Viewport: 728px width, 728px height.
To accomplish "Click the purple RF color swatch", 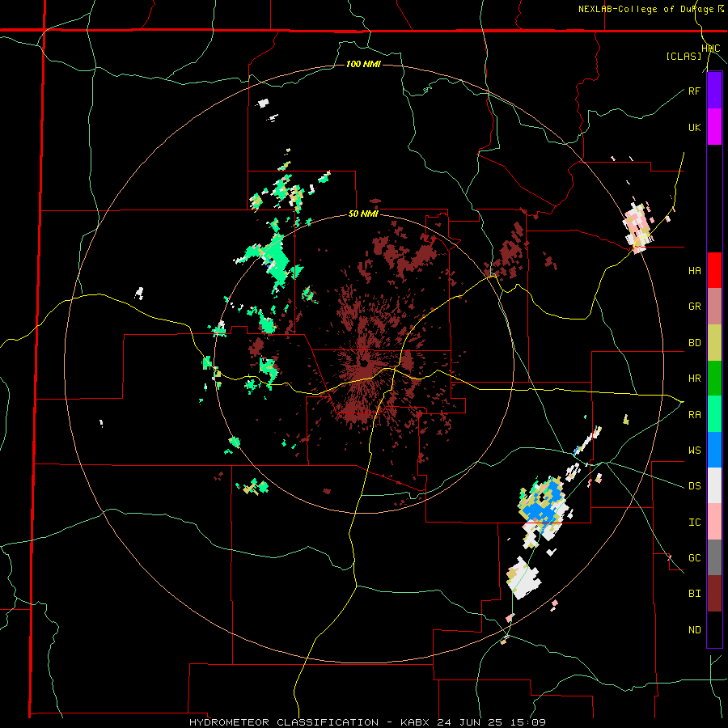I will click(714, 91).
